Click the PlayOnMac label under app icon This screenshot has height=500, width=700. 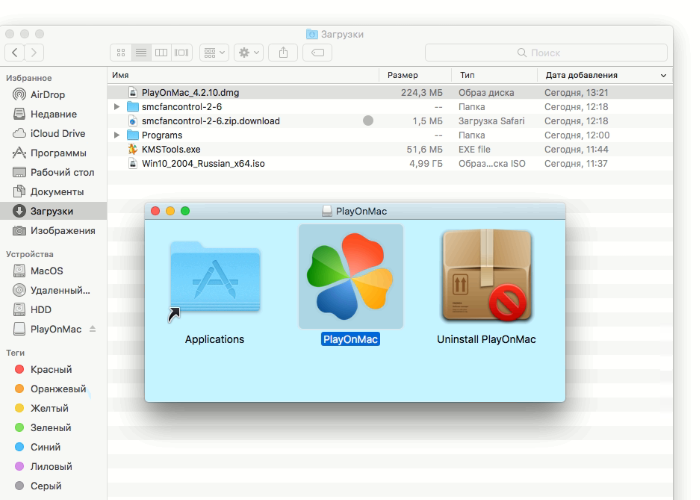tap(350, 339)
